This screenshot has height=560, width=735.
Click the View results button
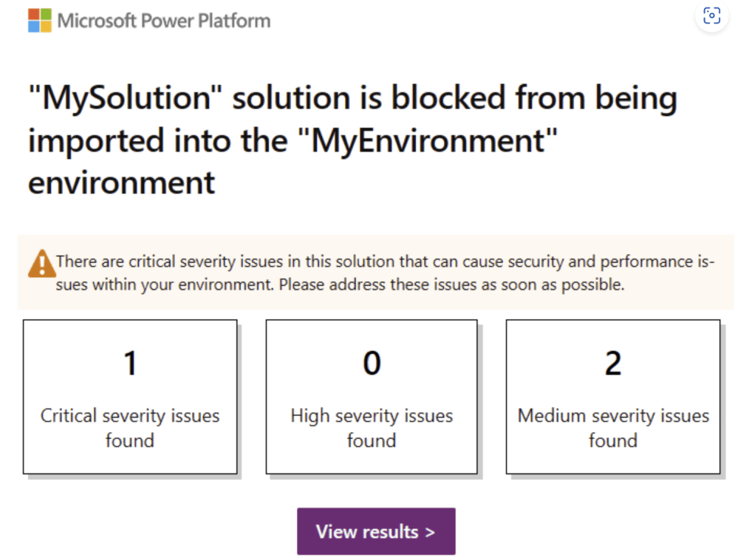[x=376, y=531]
